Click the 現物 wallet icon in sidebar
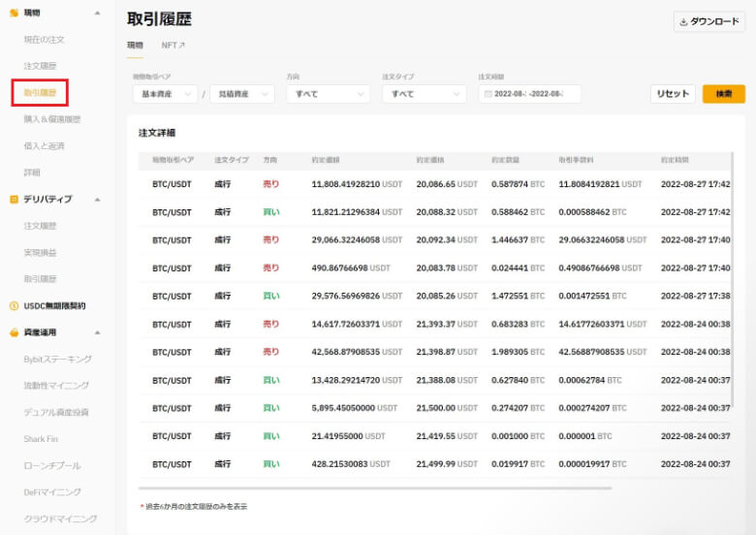 coord(14,13)
